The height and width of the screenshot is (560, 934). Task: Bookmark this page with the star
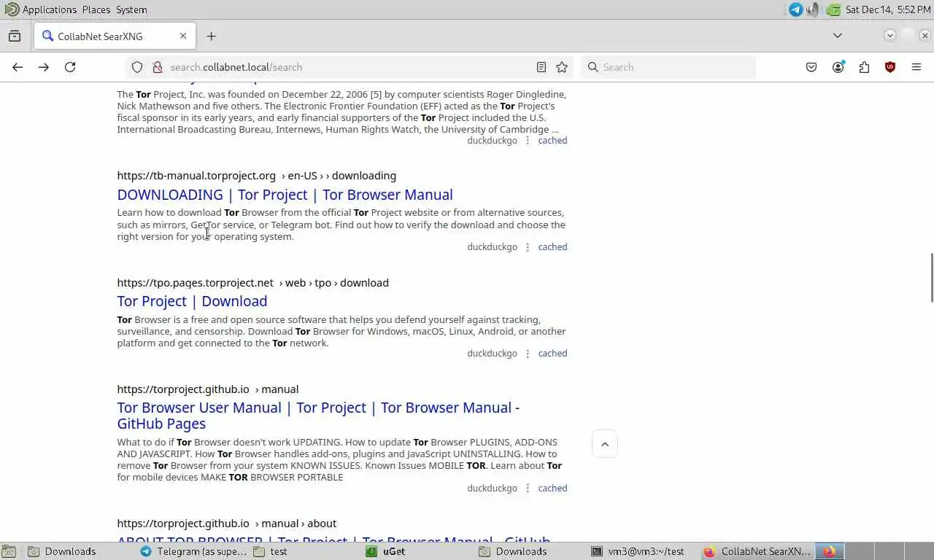pyautogui.click(x=562, y=67)
